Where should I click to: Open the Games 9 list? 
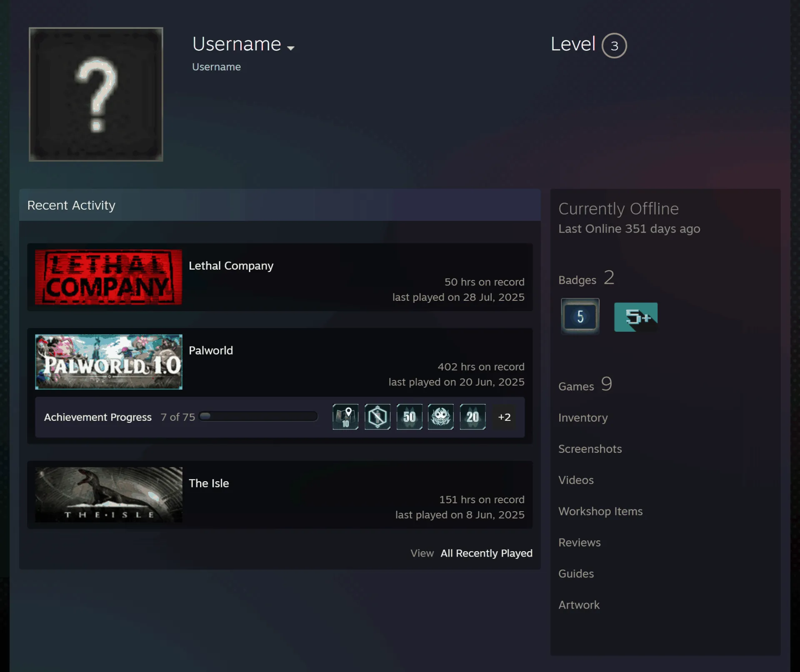click(x=585, y=385)
